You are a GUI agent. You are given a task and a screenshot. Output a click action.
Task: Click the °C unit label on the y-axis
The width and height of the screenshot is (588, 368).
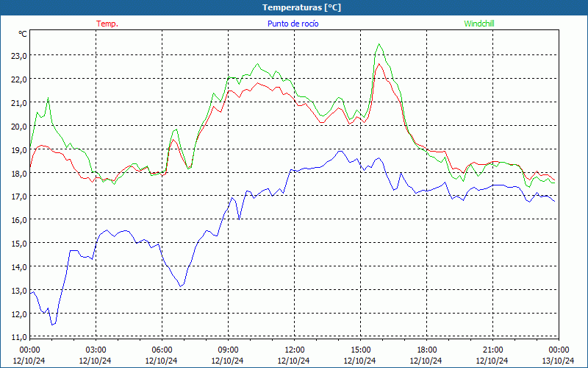pyautogui.click(x=23, y=34)
